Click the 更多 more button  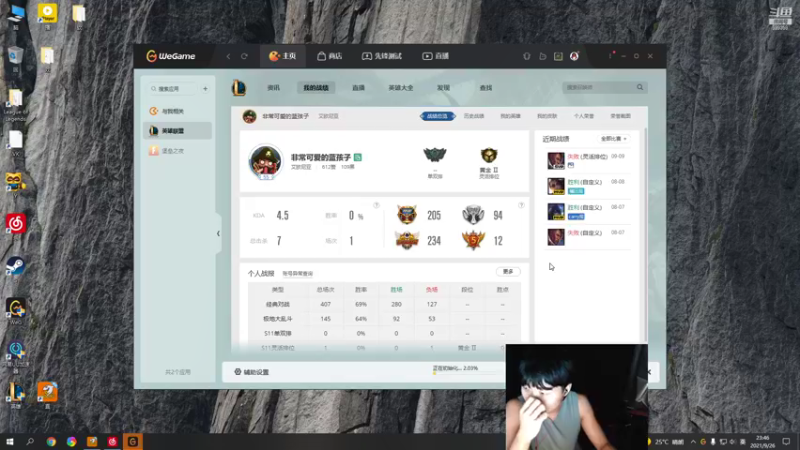508,271
